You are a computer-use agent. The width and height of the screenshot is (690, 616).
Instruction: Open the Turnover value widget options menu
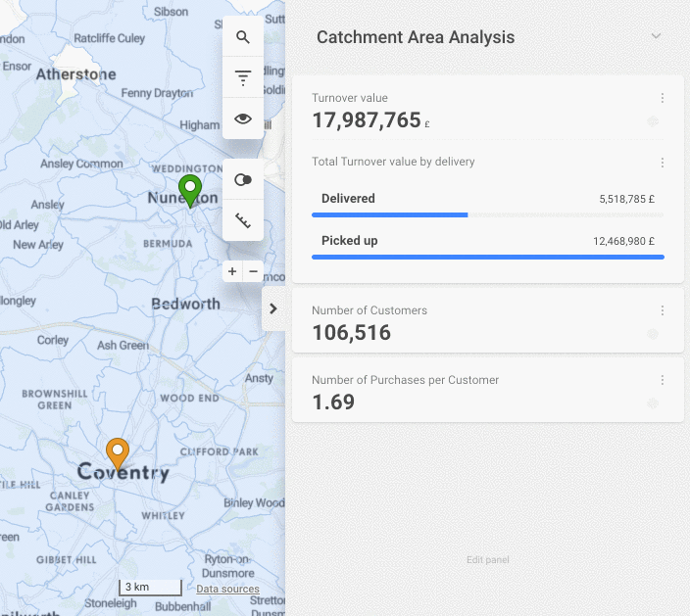(x=663, y=98)
